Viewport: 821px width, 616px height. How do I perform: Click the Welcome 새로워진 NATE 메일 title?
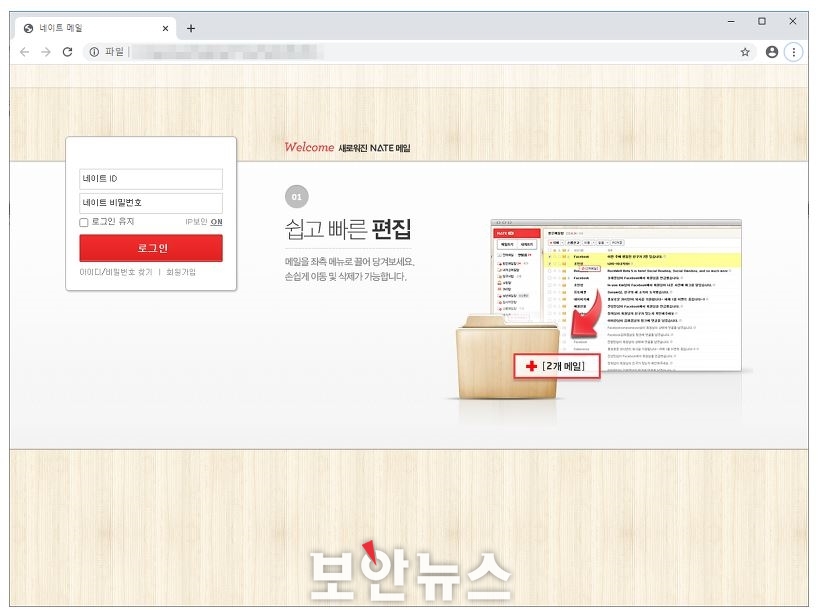(x=347, y=147)
